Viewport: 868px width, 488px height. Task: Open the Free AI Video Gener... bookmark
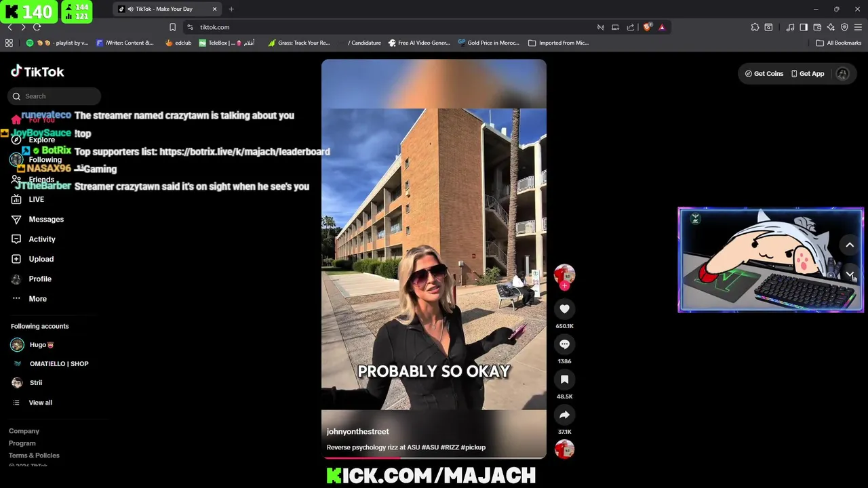419,43
